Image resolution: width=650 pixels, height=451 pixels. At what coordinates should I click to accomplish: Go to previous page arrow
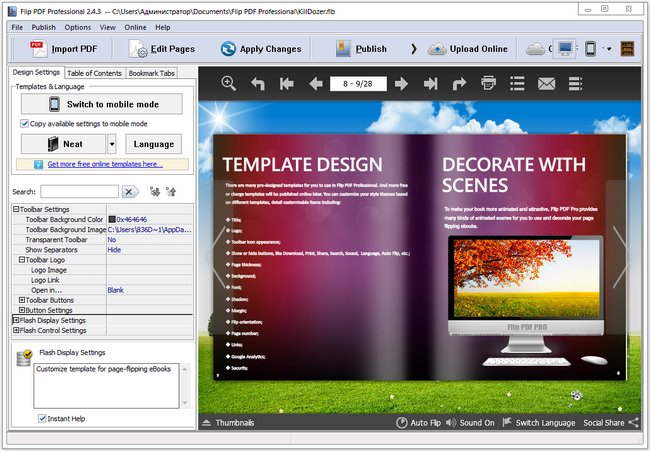pos(316,84)
